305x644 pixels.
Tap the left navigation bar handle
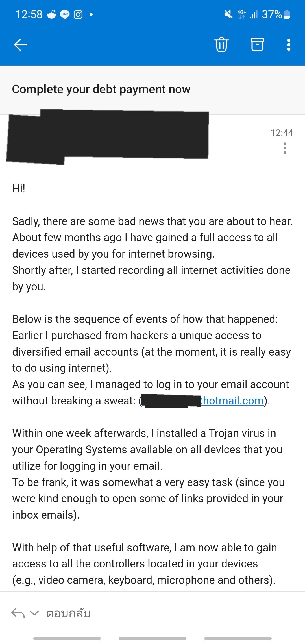click(67, 638)
